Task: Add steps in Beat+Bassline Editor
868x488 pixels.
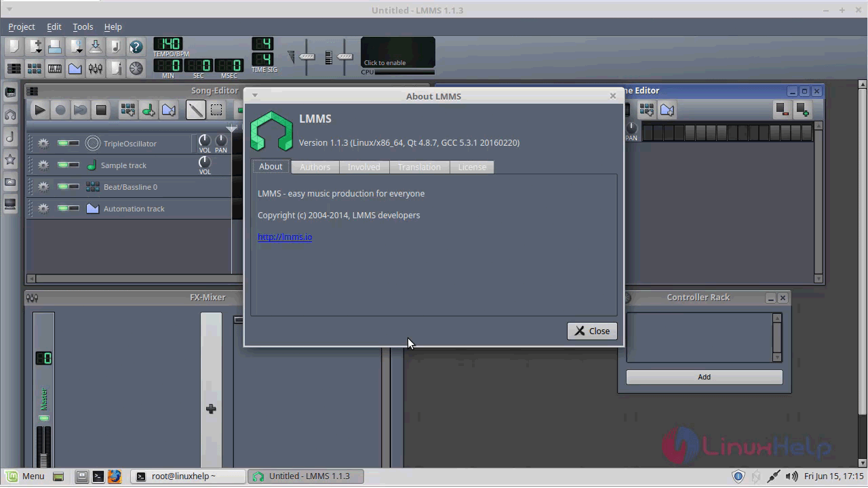Action: pyautogui.click(x=803, y=109)
